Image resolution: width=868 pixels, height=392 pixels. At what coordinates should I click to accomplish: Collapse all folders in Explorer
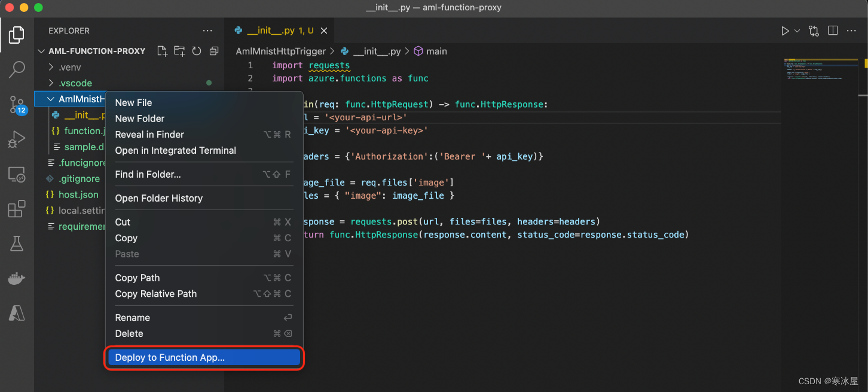[213, 51]
